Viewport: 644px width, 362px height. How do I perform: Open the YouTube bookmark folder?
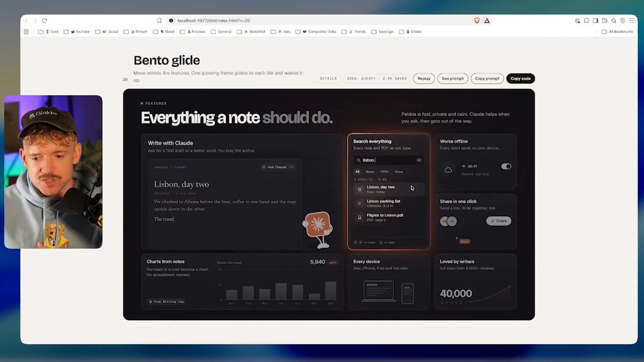click(77, 32)
